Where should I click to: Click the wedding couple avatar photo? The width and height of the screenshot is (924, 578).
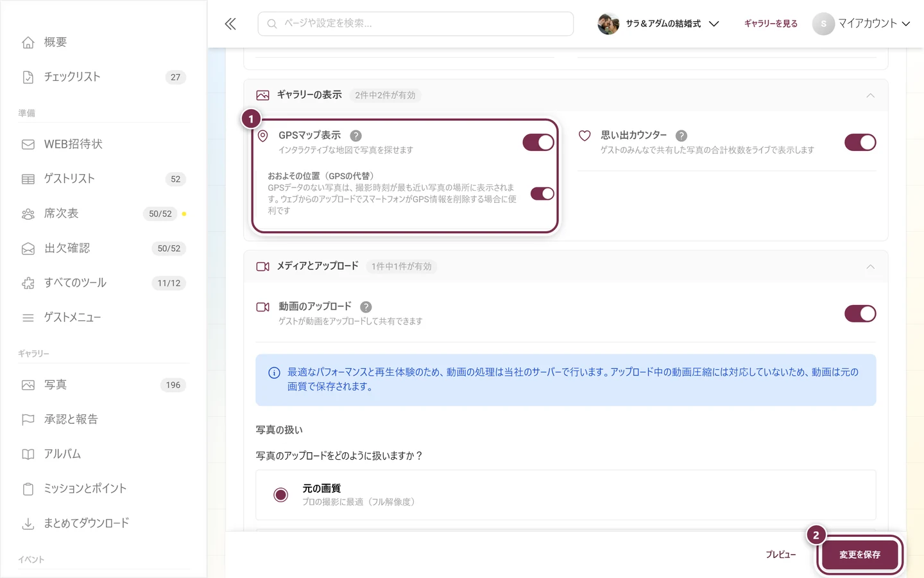point(608,24)
